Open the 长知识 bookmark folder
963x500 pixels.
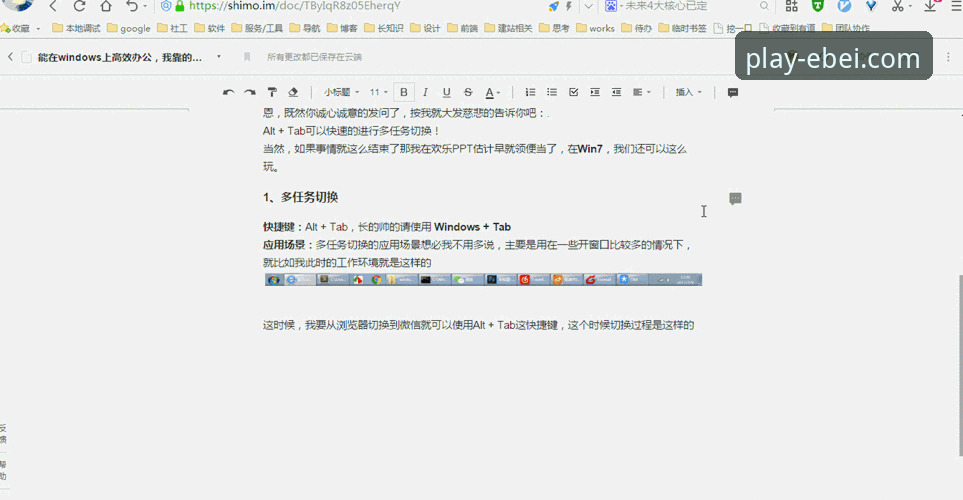point(384,28)
